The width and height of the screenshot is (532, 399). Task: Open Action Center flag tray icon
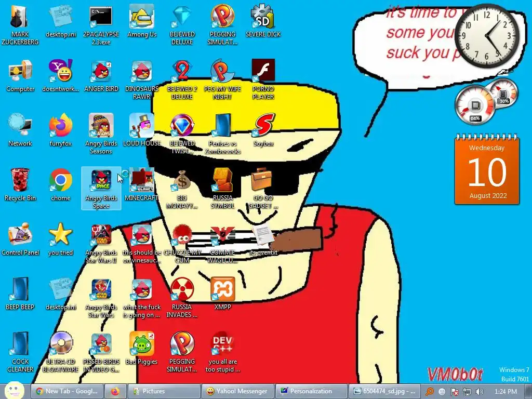(x=454, y=392)
